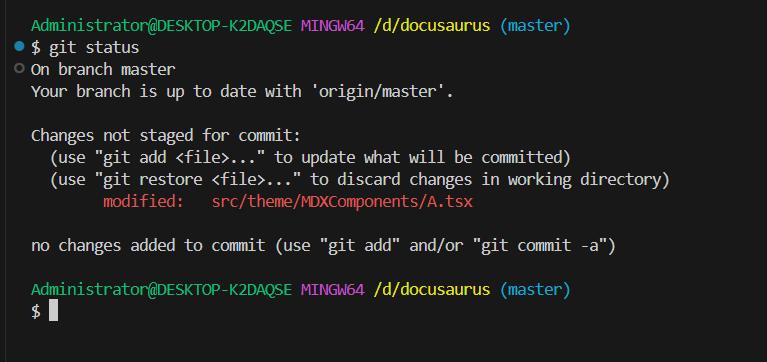The height and width of the screenshot is (362, 767).
Task: Click the blue command decoration dot
Action: point(19,46)
